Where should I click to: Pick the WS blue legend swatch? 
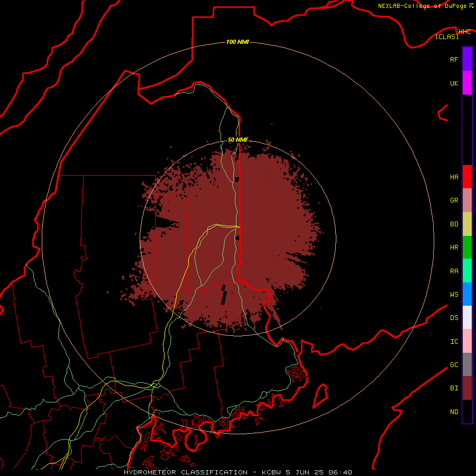point(467,294)
